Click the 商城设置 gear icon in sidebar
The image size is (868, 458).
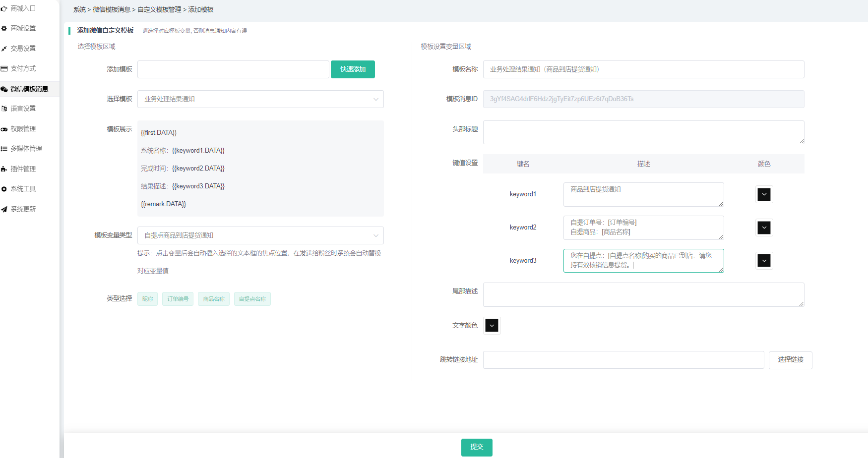[x=4, y=29]
